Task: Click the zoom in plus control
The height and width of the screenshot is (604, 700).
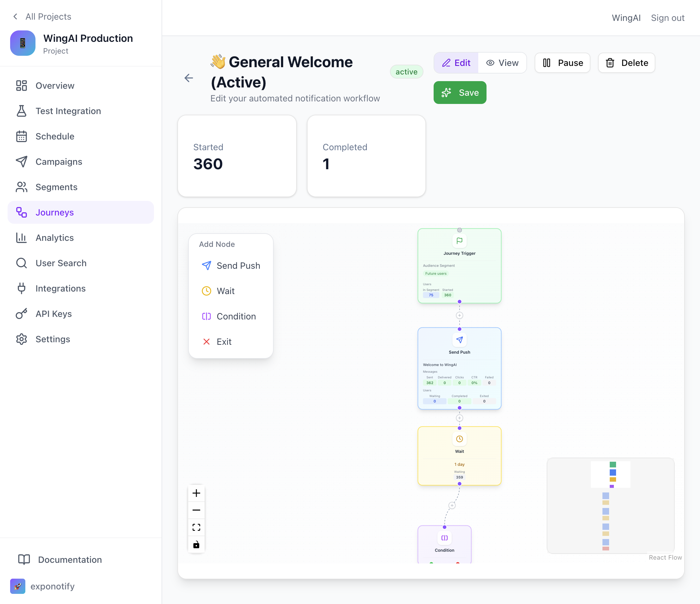Action: (196, 493)
